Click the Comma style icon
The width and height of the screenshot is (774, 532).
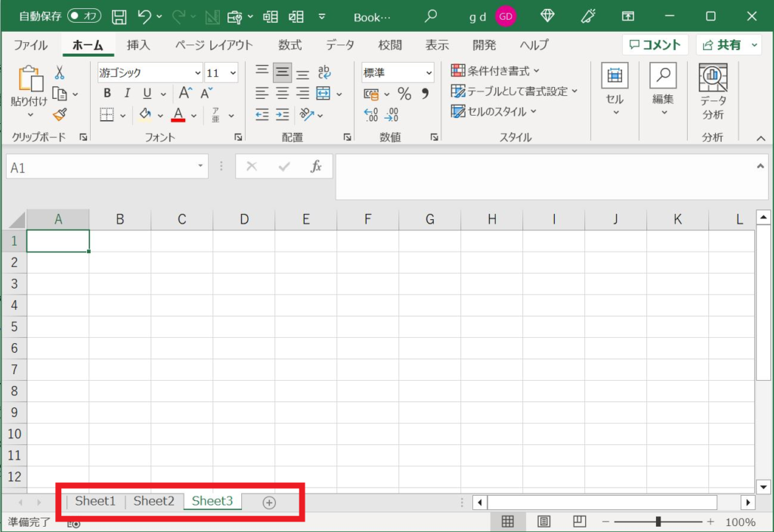(x=425, y=94)
